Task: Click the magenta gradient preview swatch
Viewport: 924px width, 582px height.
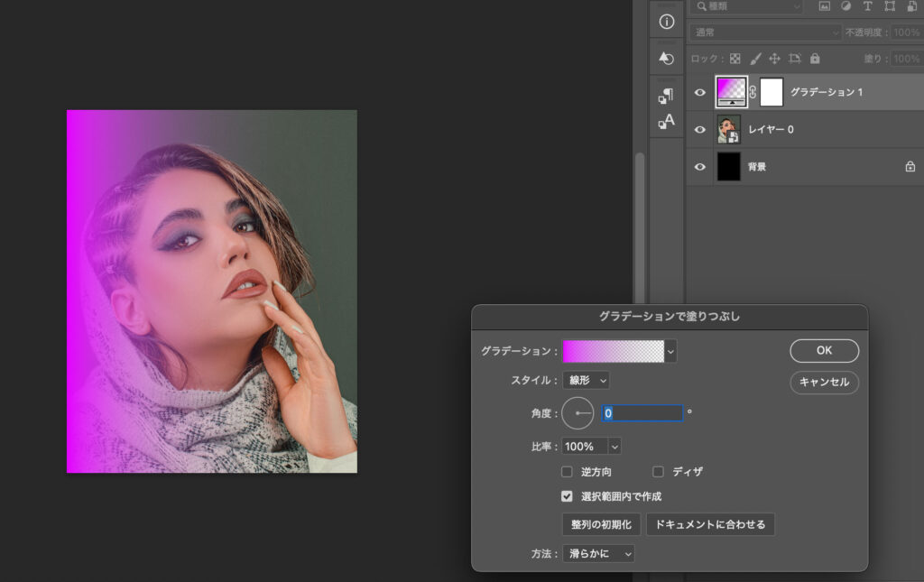Action: [x=613, y=351]
